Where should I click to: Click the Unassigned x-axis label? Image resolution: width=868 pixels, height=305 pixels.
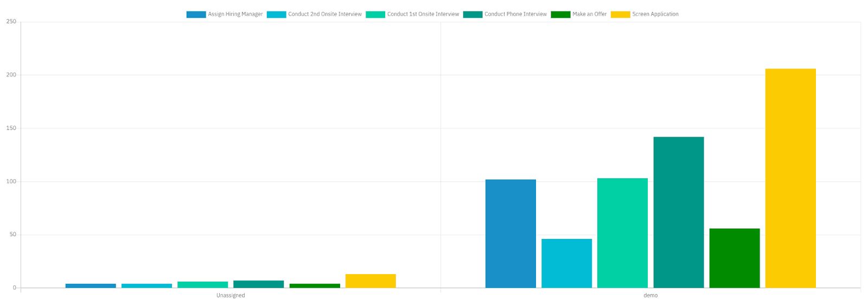click(231, 296)
